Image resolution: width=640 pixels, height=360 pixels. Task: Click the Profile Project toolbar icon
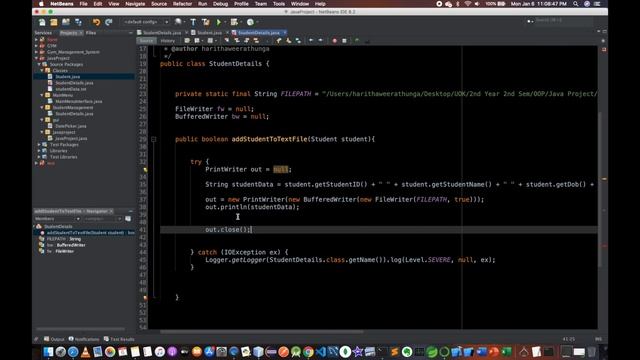point(250,22)
